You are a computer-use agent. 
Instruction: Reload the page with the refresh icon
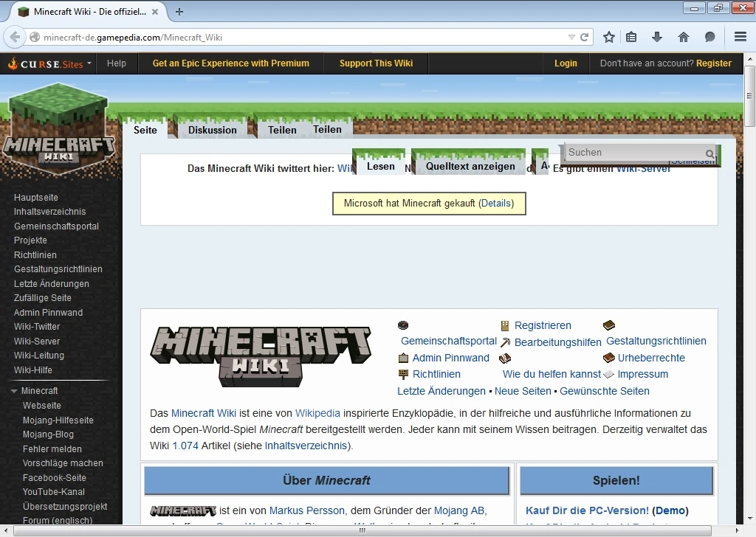pyautogui.click(x=585, y=37)
